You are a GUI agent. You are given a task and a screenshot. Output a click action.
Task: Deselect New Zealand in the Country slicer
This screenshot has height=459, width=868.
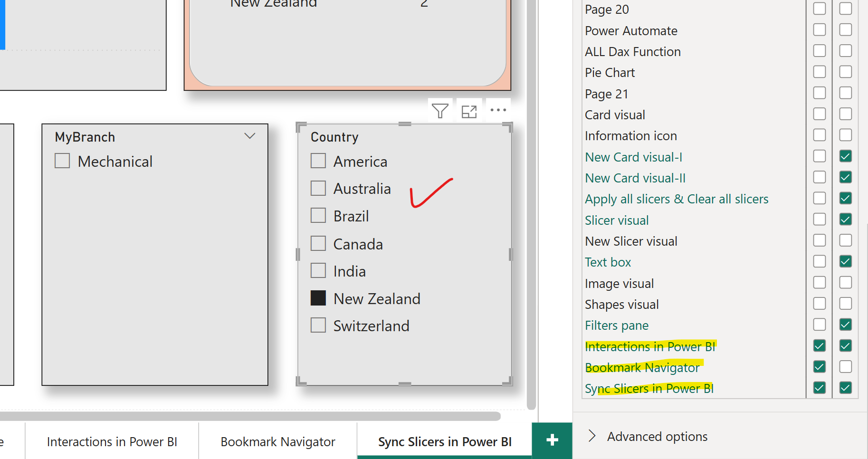318,297
